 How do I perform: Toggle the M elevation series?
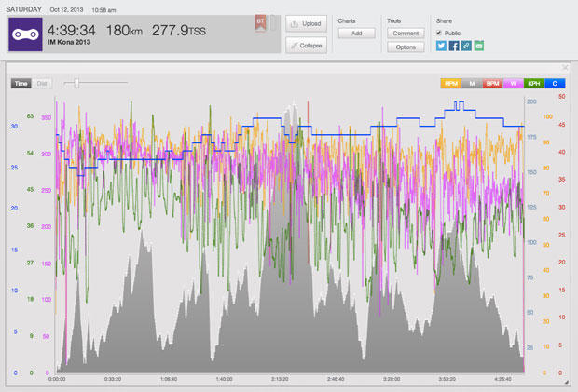pos(472,84)
